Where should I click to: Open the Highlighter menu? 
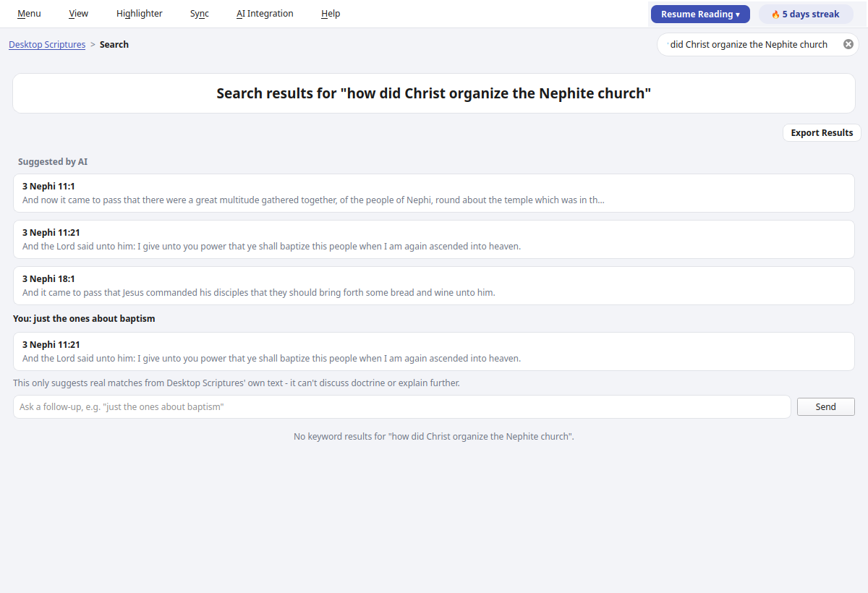(x=140, y=14)
